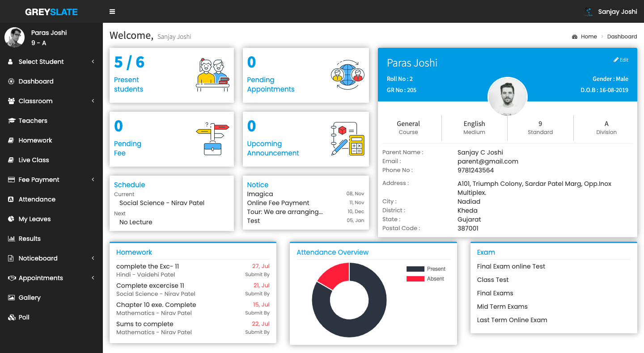644x353 pixels.
Task: Toggle the Present legend in attendance chart
Action: pyautogui.click(x=425, y=269)
